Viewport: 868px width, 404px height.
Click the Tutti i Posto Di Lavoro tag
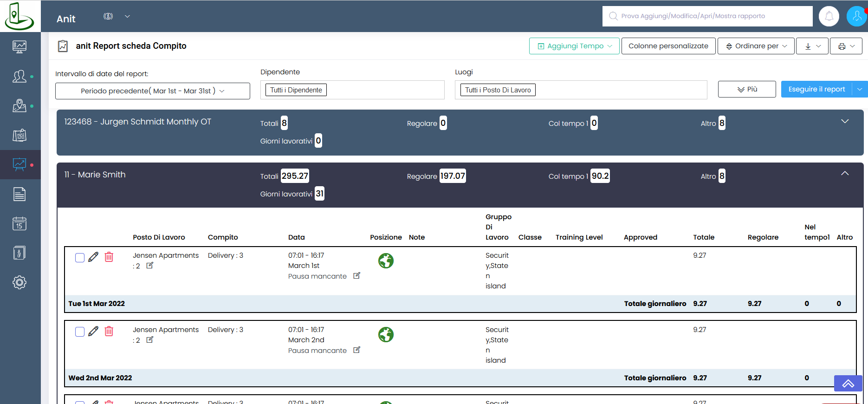(x=498, y=90)
